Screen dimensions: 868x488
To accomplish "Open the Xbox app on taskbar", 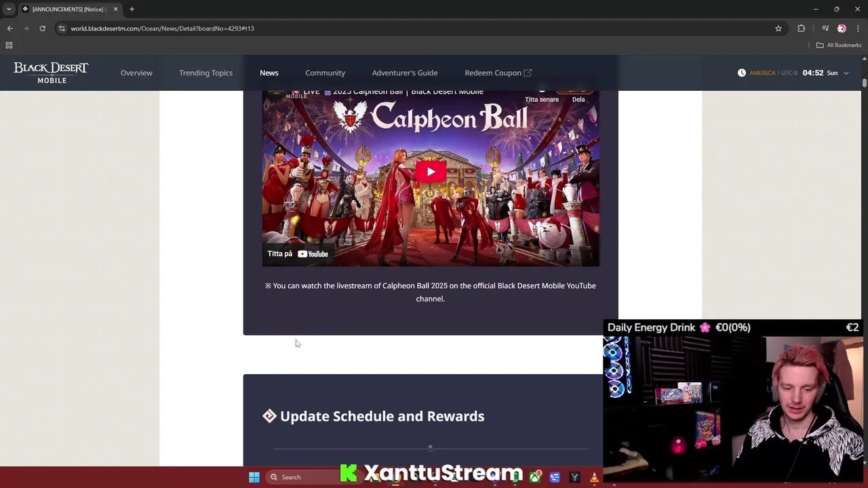I will [x=535, y=477].
